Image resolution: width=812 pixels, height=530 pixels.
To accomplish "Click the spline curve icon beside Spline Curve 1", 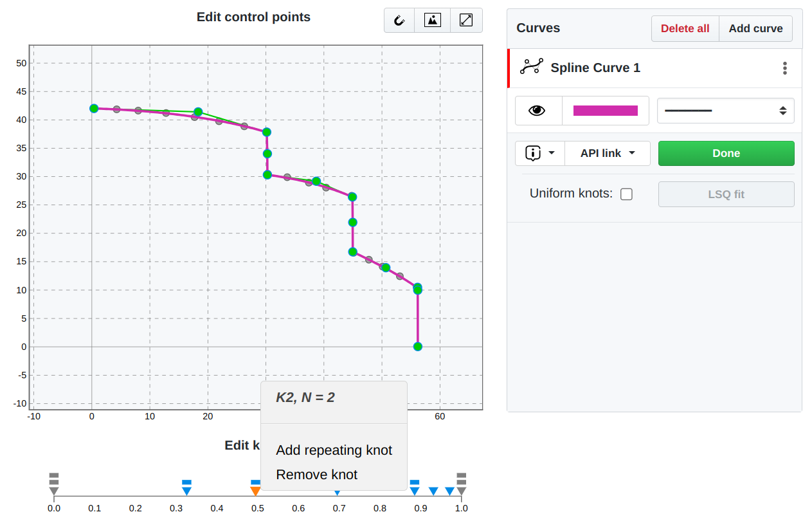I will 531,68.
